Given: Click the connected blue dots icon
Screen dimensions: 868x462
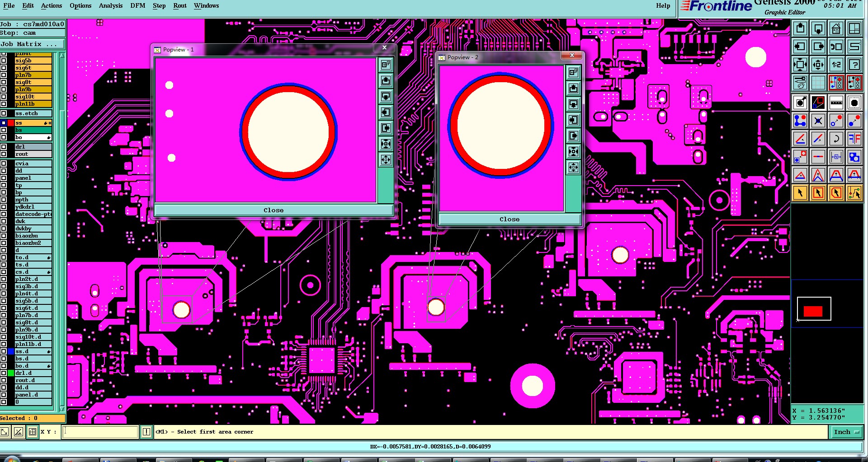Looking at the screenshot, I should pos(800,121).
